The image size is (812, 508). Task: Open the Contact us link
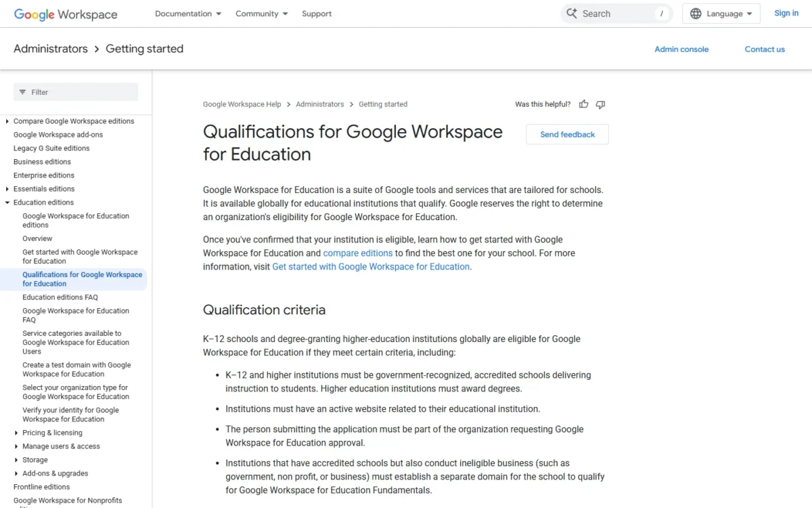tap(765, 49)
